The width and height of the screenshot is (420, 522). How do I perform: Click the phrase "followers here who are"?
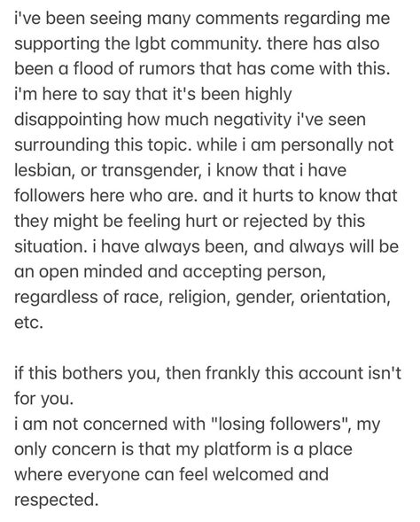[x=105, y=196]
